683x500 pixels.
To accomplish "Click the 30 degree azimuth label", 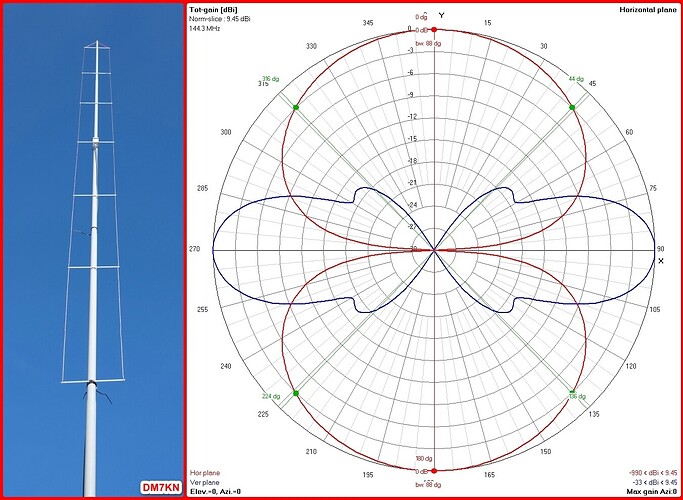I will pyautogui.click(x=544, y=46).
